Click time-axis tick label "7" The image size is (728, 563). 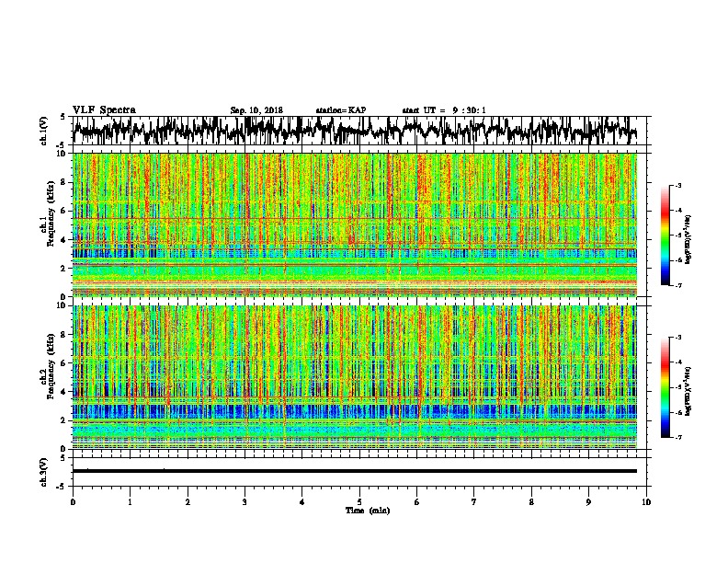474,502
